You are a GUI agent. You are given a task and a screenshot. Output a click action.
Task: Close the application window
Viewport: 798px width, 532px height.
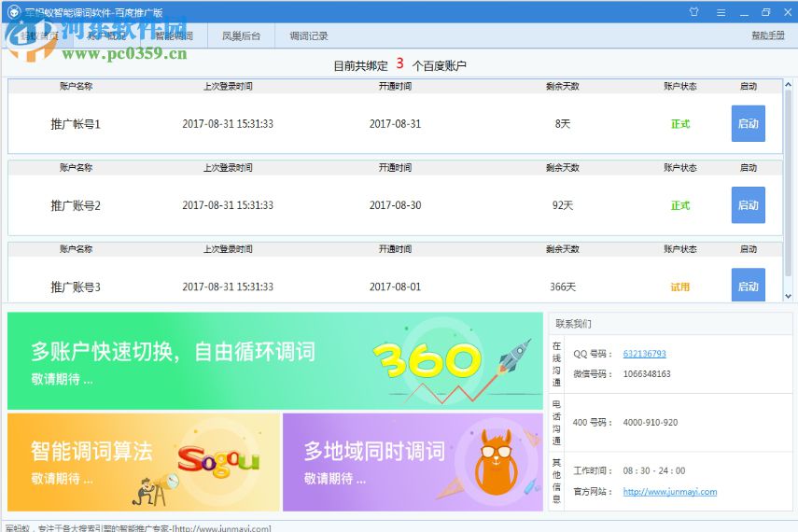tap(788, 12)
